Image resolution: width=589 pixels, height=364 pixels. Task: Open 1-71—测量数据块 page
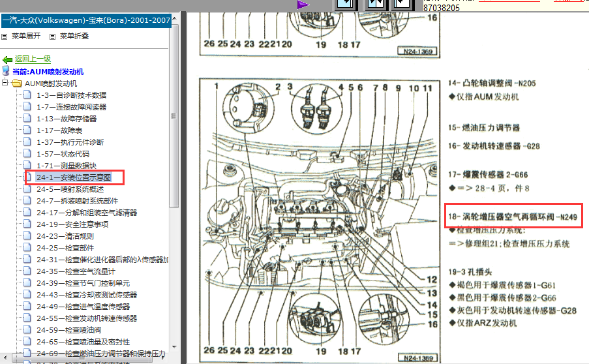(x=67, y=166)
